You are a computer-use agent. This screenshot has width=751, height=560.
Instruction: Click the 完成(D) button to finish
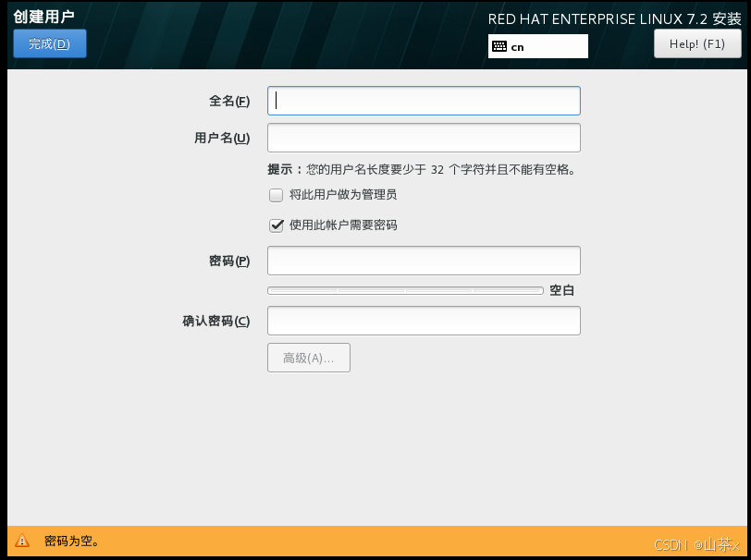point(49,43)
